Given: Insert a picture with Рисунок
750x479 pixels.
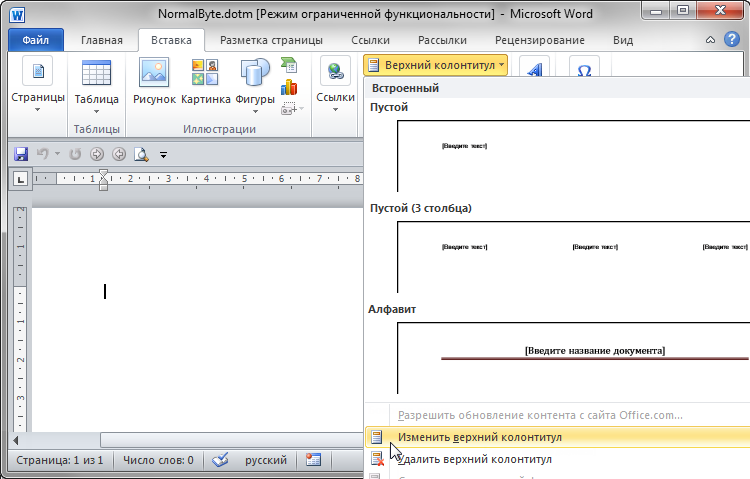Looking at the screenshot, I should [154, 81].
